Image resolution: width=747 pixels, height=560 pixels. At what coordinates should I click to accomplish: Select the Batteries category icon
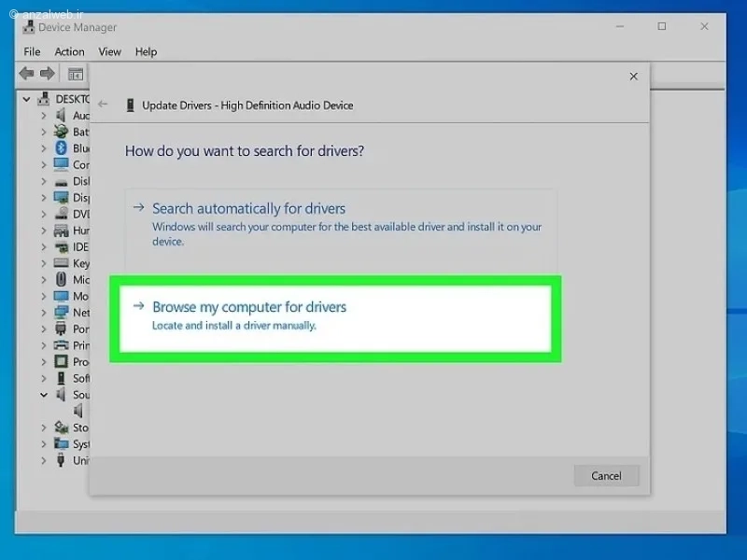tap(61, 132)
